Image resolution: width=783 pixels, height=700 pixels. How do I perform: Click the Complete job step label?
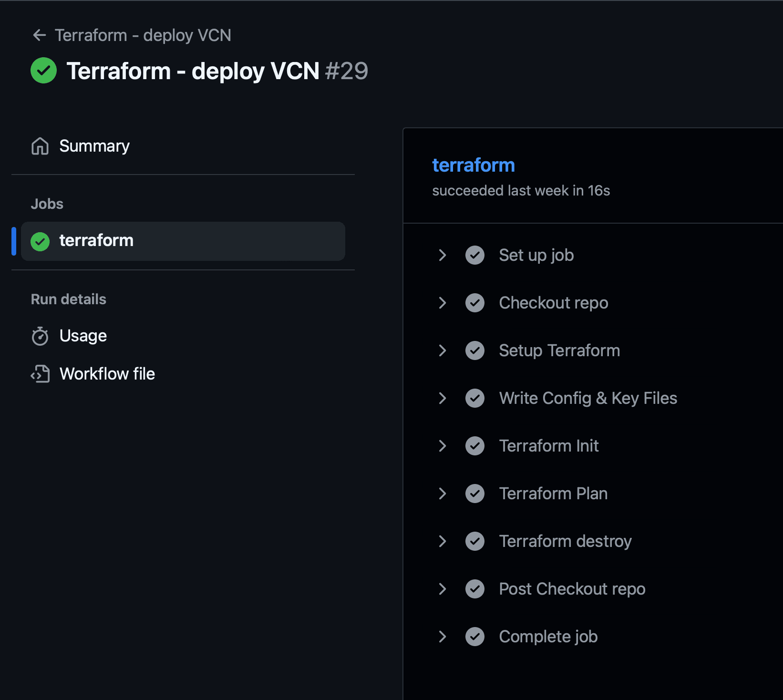[548, 637]
